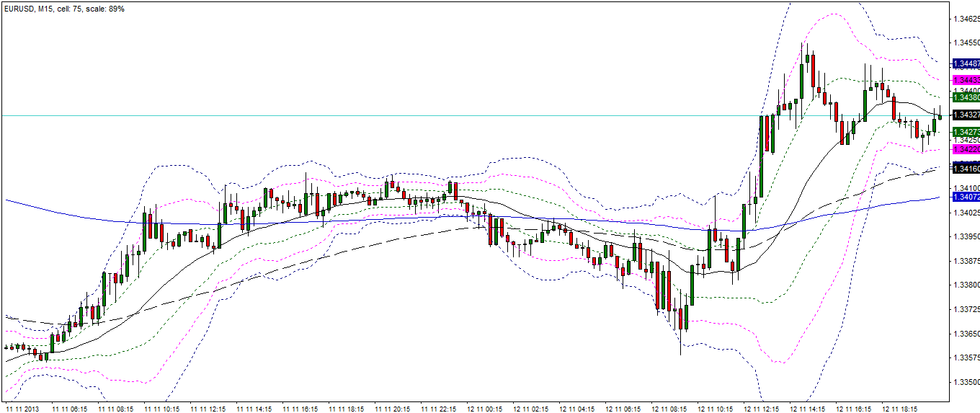
Task: Select the 11 11 06:15 time label
Action: [69, 408]
